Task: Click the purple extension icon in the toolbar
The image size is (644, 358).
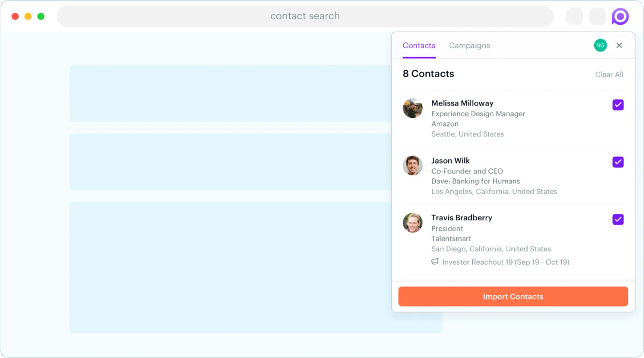Action: point(620,17)
